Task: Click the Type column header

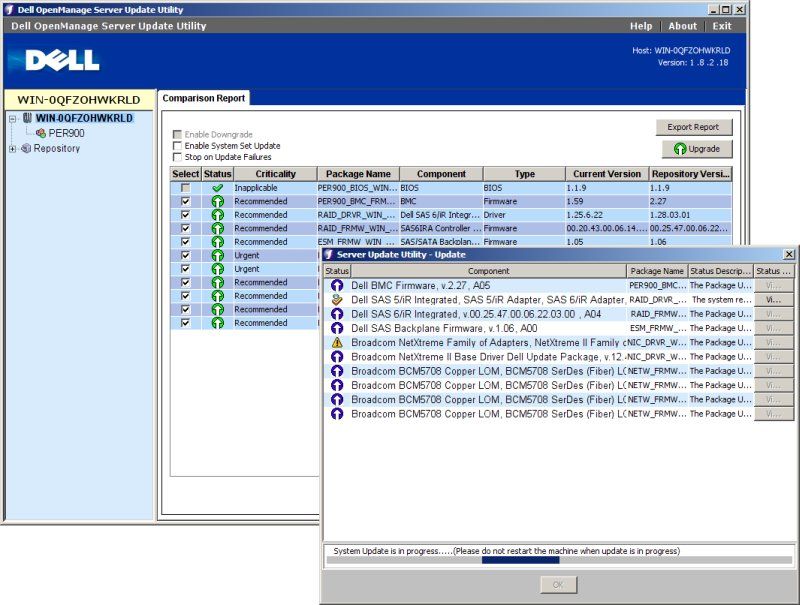Action: (524, 174)
